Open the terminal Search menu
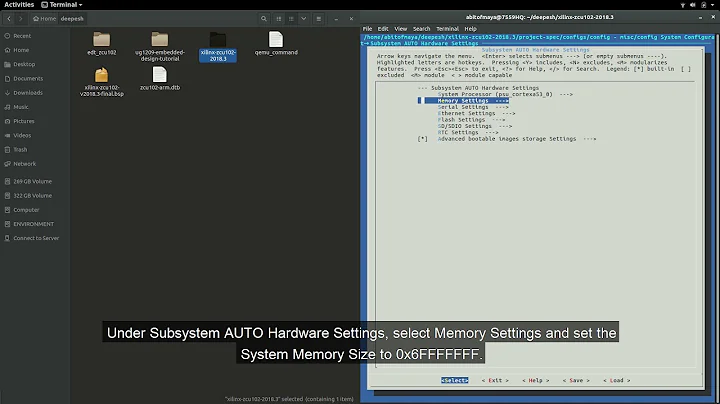Viewport: 720px width, 404px height. (422, 28)
